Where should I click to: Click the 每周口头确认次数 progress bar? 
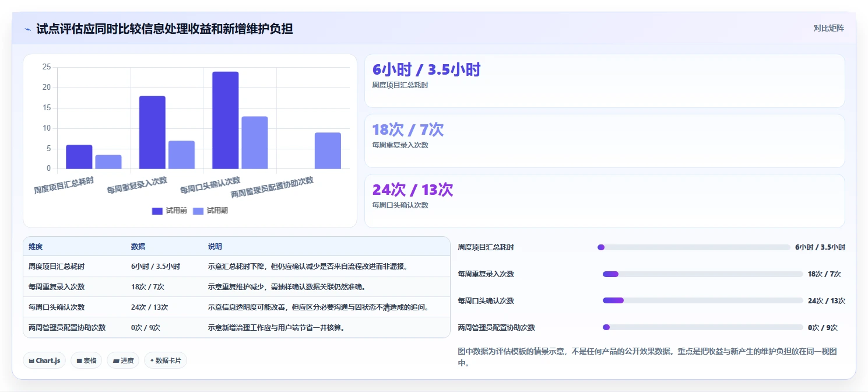[703, 301]
